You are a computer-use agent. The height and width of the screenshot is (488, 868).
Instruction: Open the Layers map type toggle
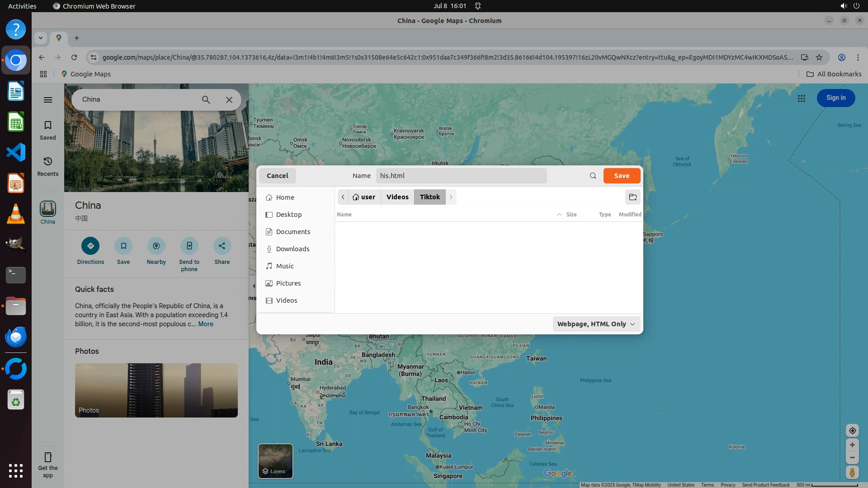tap(275, 461)
